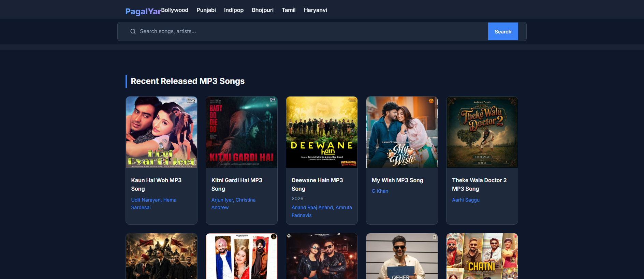Screen dimensions: 644x279
Task: View artists Anand Raaj Anand, Amruta Fadnavis
Action: [x=322, y=211]
